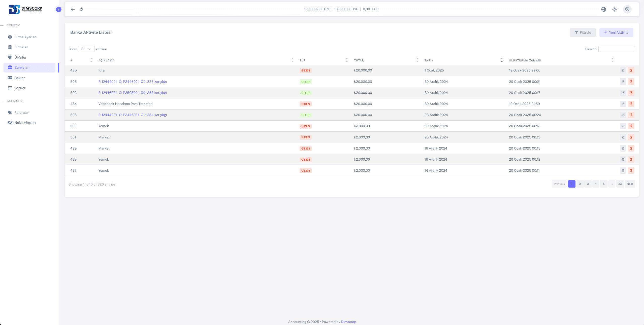Sort table by Tutar column
644x325 pixels.
coord(359,60)
